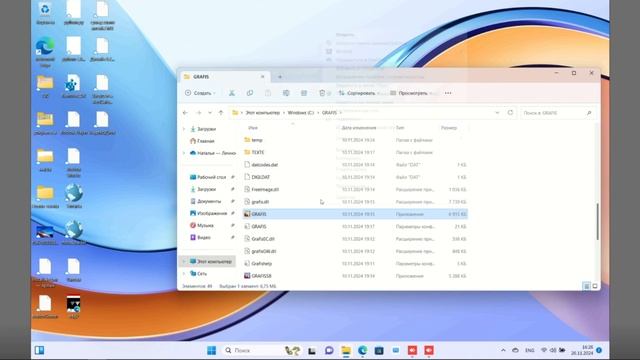640x360 pixels.
Task: Open recent locations dropdown arrow
Action: click(210, 113)
